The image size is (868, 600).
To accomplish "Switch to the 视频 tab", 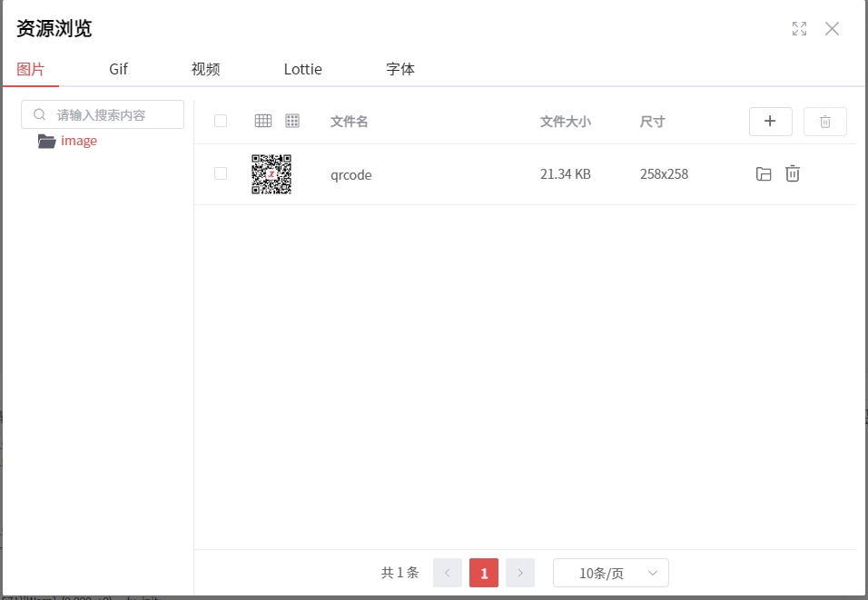I will click(206, 69).
